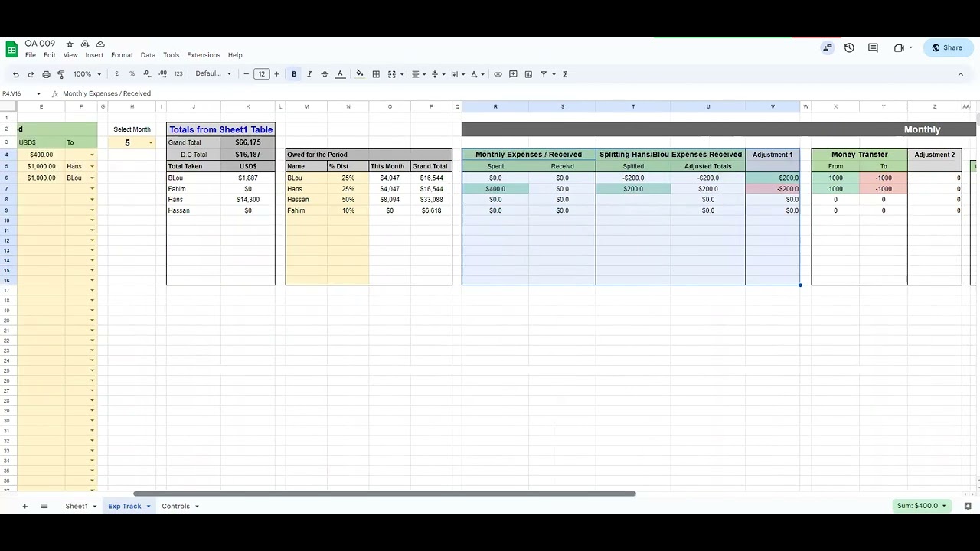Apply strikethrough formatting
The width and height of the screenshot is (980, 551).
click(x=325, y=74)
